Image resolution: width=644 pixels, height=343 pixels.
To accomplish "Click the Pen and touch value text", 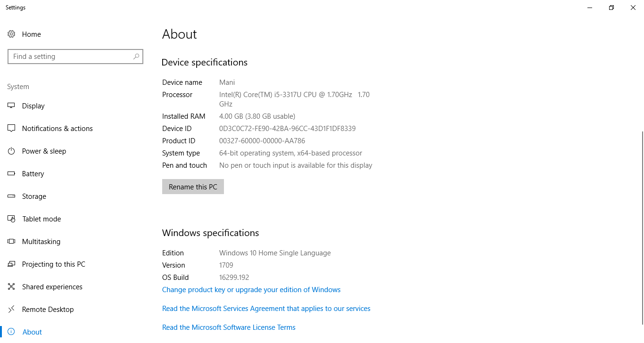I will tap(296, 165).
